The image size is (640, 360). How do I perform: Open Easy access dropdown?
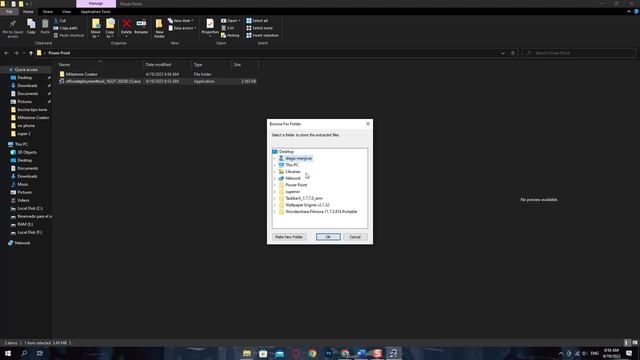(x=182, y=28)
